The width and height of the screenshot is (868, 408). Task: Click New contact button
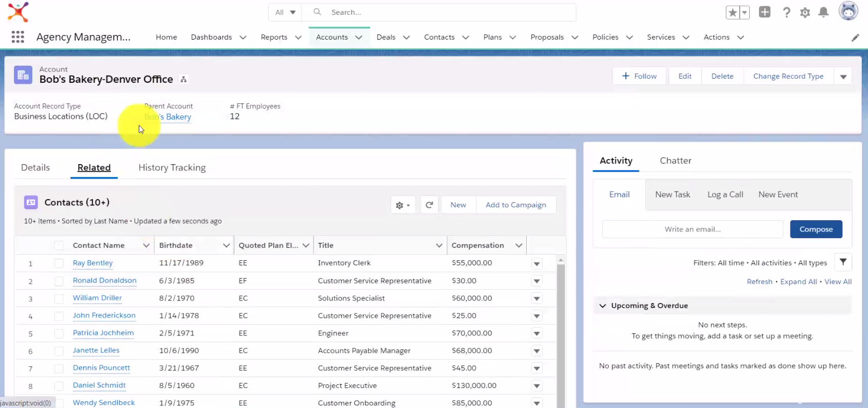click(458, 205)
